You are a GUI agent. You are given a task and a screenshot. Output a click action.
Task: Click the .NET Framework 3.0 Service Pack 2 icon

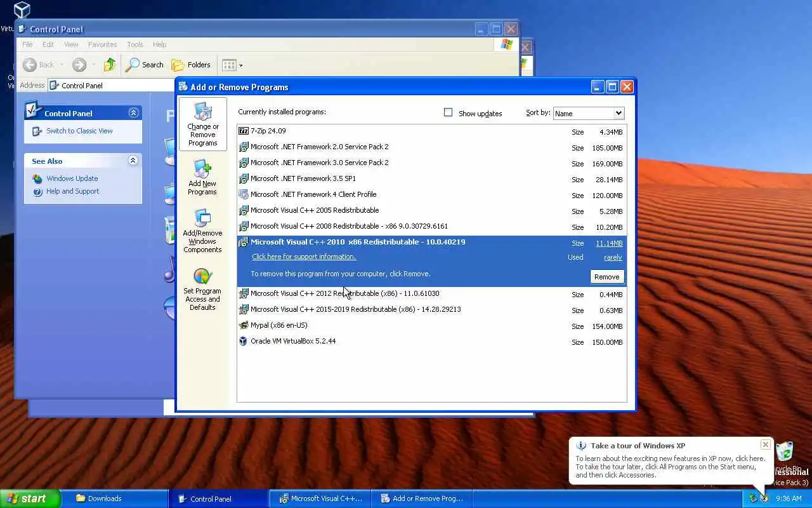pyautogui.click(x=244, y=163)
